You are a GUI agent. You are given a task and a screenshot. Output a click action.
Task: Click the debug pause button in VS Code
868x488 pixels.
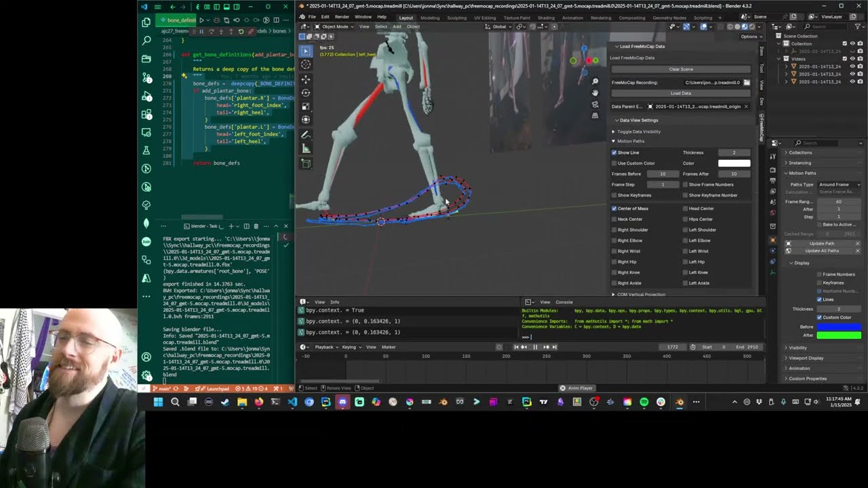pyautogui.click(x=201, y=31)
